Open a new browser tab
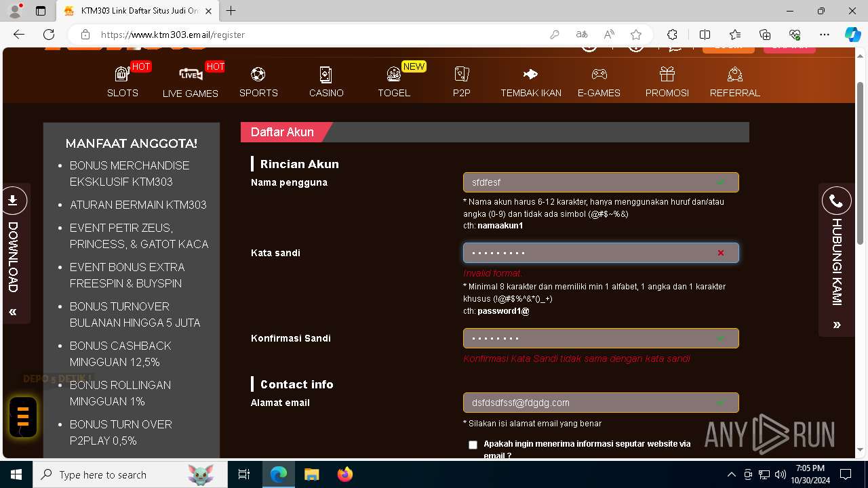 click(231, 11)
